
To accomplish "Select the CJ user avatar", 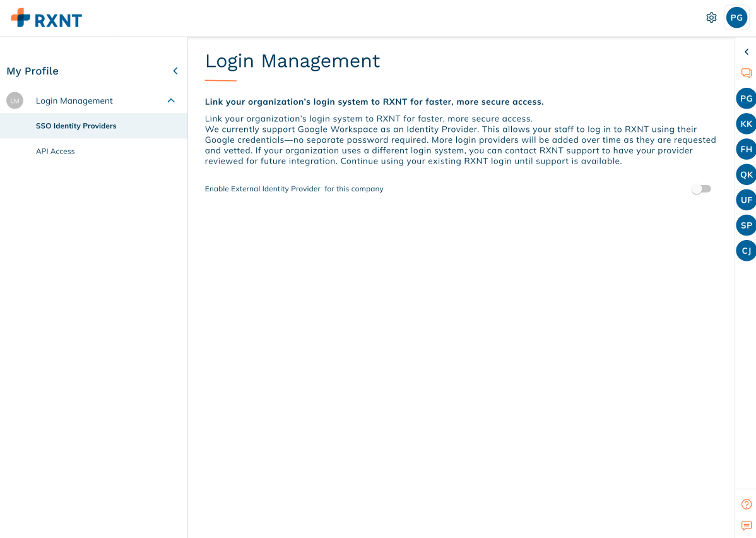I will coord(747,251).
